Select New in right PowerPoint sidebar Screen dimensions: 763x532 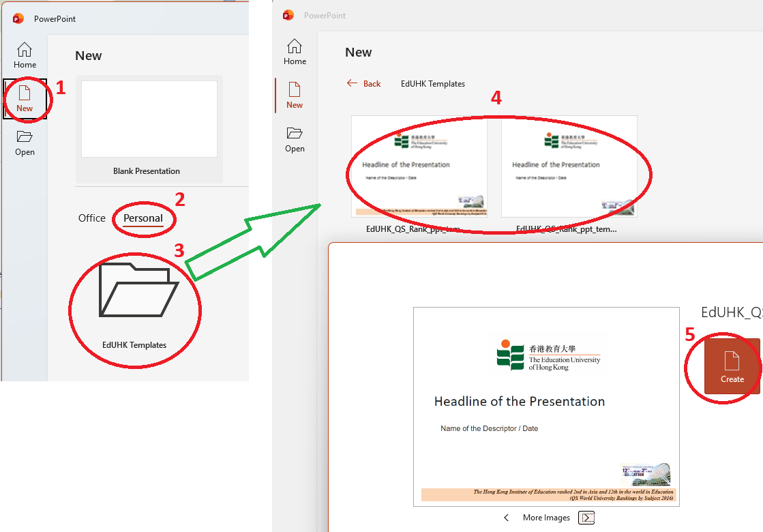(x=295, y=95)
